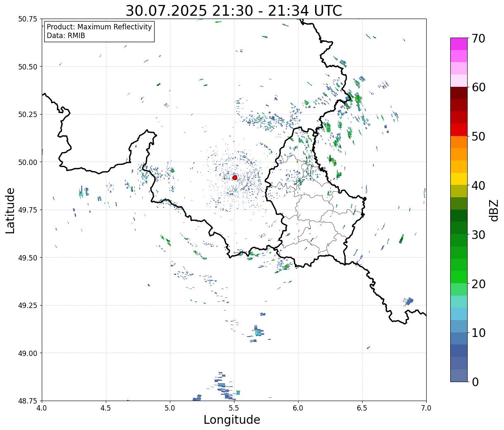The height and width of the screenshot is (430, 504).
Task: Click the colorbar tick label 60
Action: point(479,87)
